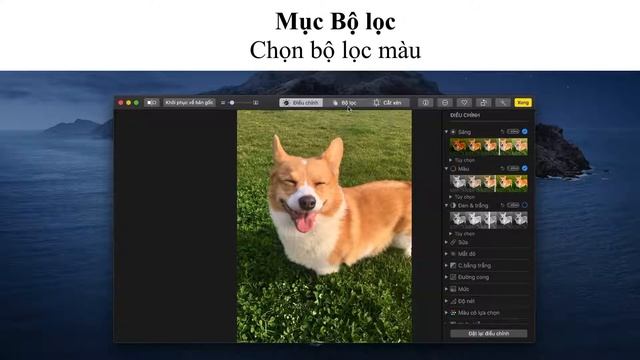
Task: Click the Sửa bandage icon
Action: 453,242
